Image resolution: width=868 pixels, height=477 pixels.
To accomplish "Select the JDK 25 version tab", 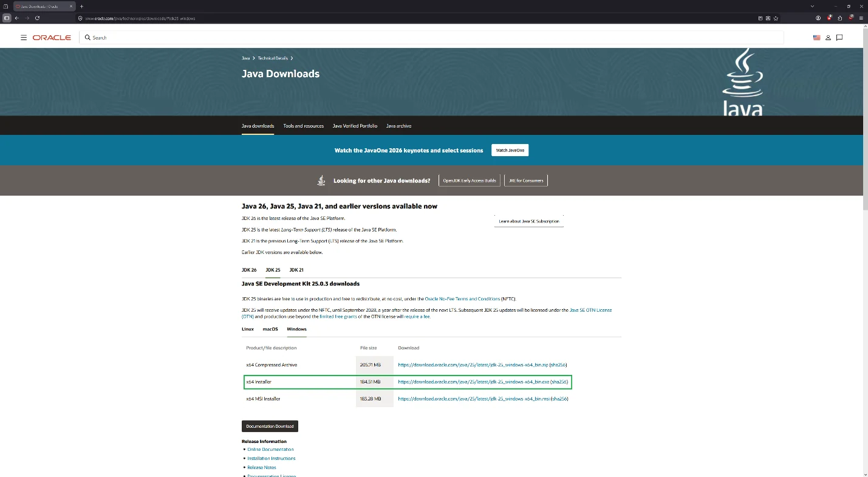I will [x=273, y=270].
